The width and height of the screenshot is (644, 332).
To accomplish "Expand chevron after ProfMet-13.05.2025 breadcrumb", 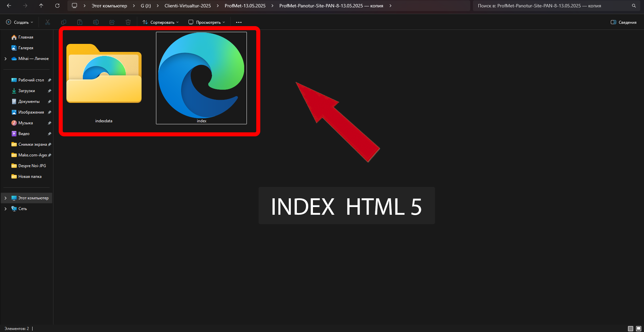I will click(272, 6).
